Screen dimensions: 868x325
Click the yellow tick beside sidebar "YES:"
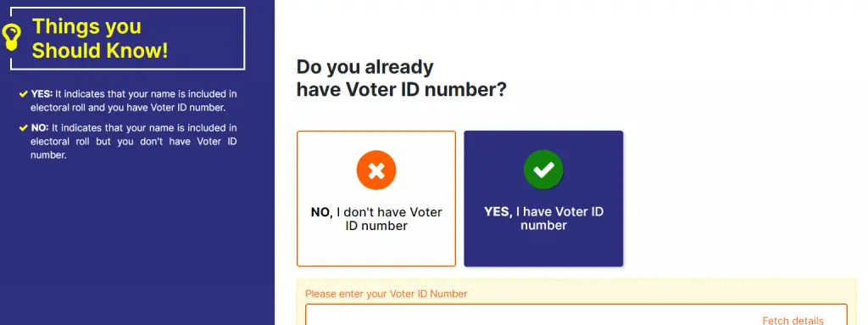click(x=23, y=94)
